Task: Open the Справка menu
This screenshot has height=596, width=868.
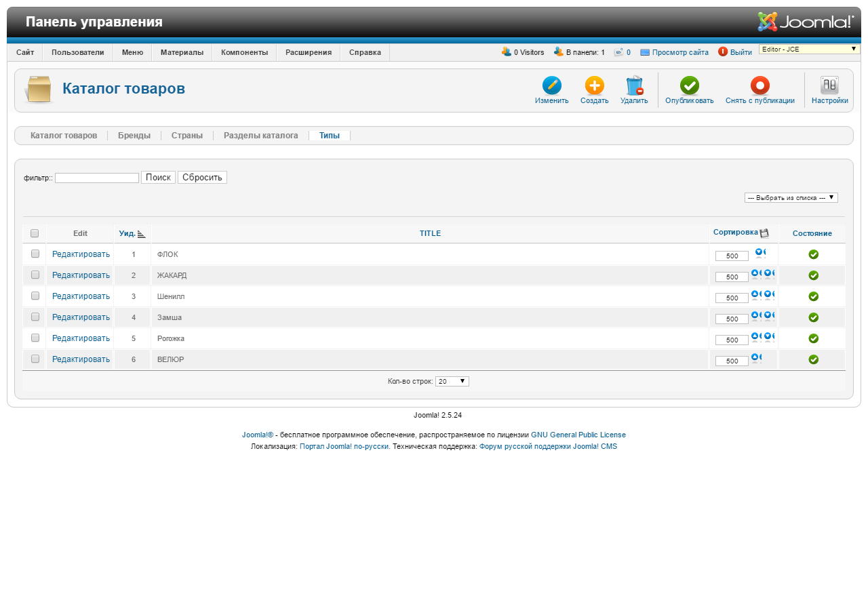Action: click(365, 52)
